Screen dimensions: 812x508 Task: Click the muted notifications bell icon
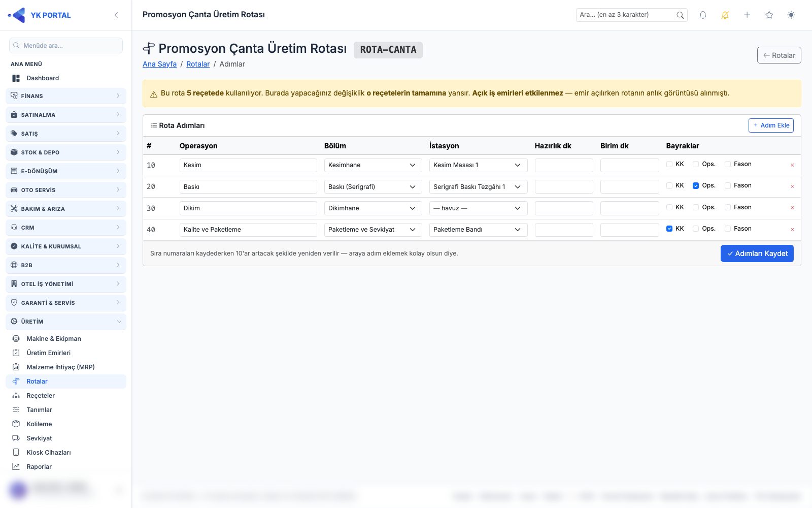click(725, 15)
